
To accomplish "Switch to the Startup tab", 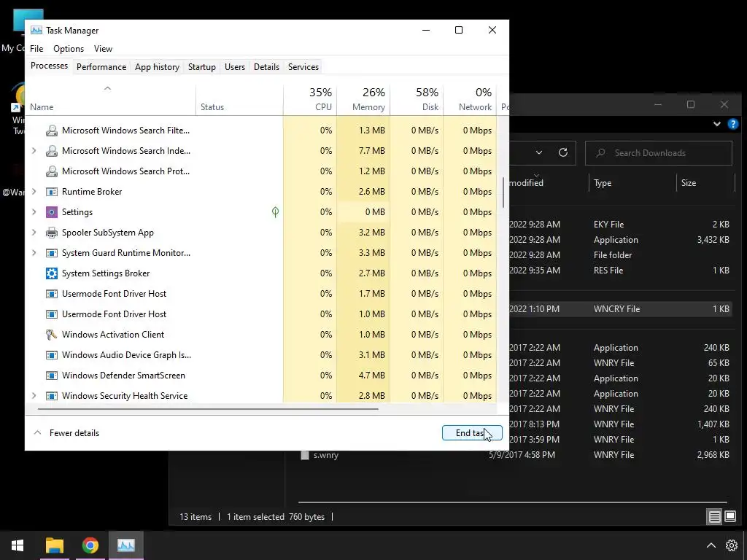I will [202, 66].
